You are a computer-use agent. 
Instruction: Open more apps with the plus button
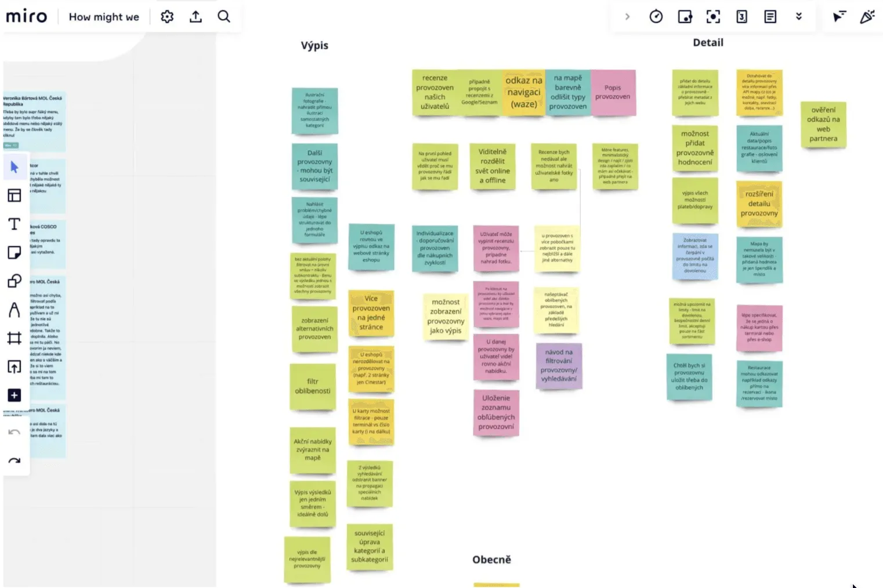[15, 395]
